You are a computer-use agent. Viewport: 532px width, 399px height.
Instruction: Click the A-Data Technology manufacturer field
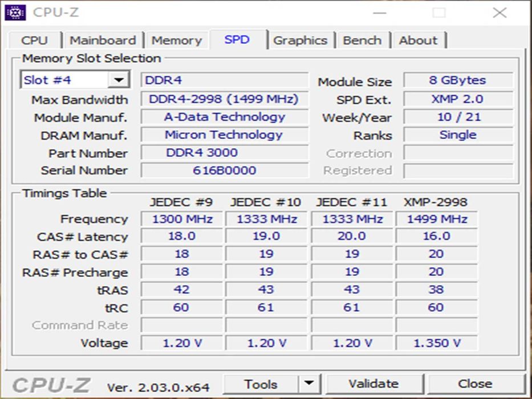pos(225,117)
